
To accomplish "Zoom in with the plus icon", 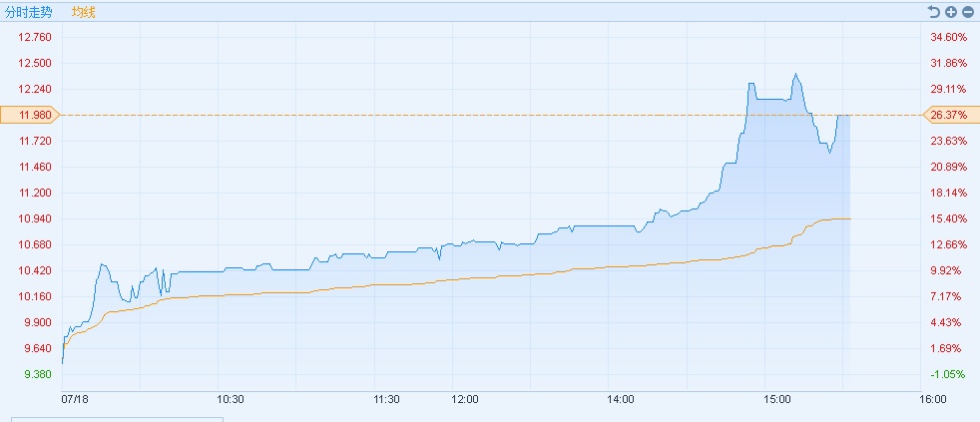I will [x=951, y=12].
